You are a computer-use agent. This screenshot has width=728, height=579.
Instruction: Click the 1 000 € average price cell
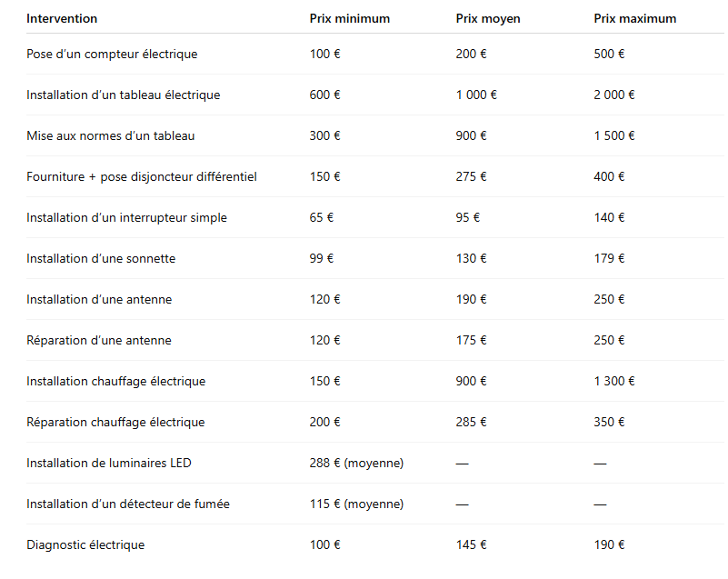coord(476,95)
